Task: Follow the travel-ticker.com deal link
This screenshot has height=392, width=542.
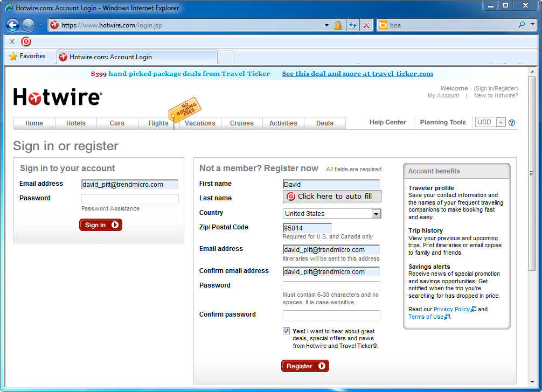Action: [357, 74]
